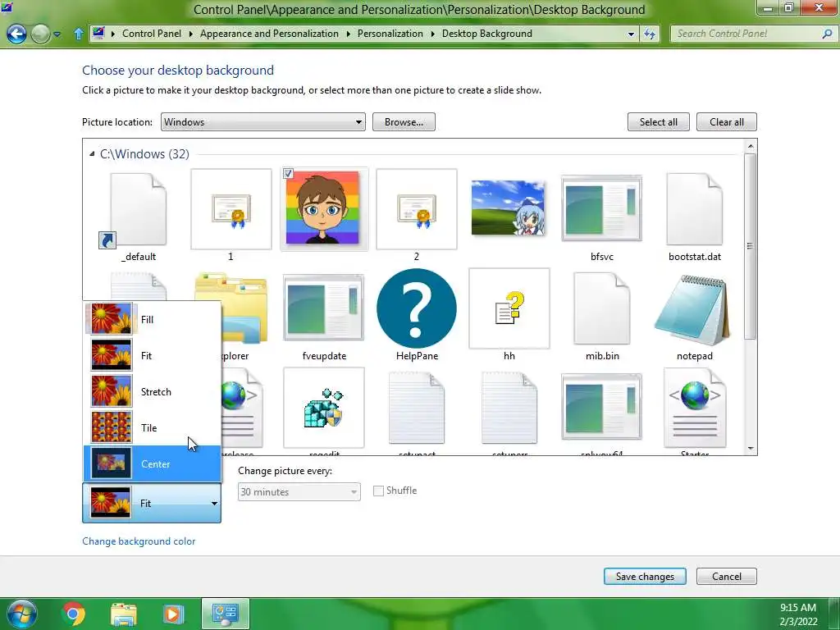Choose Fit picture position in list
The image size is (840, 630).
[152, 355]
